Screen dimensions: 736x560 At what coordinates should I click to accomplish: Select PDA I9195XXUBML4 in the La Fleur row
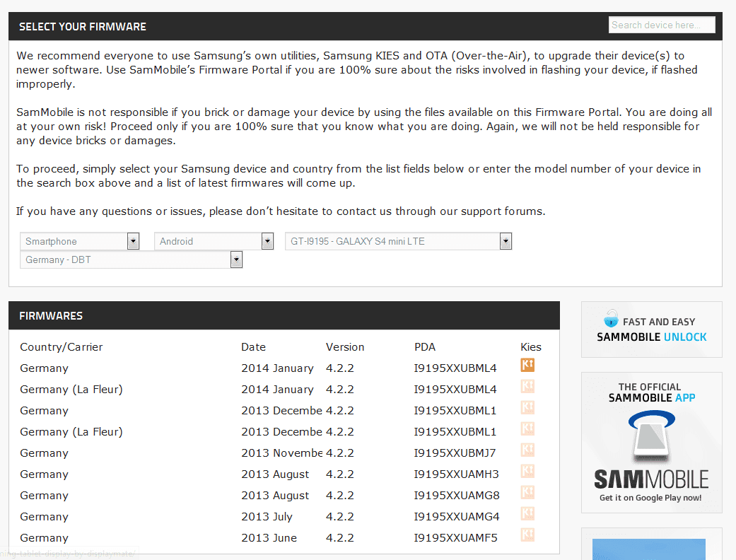(455, 389)
